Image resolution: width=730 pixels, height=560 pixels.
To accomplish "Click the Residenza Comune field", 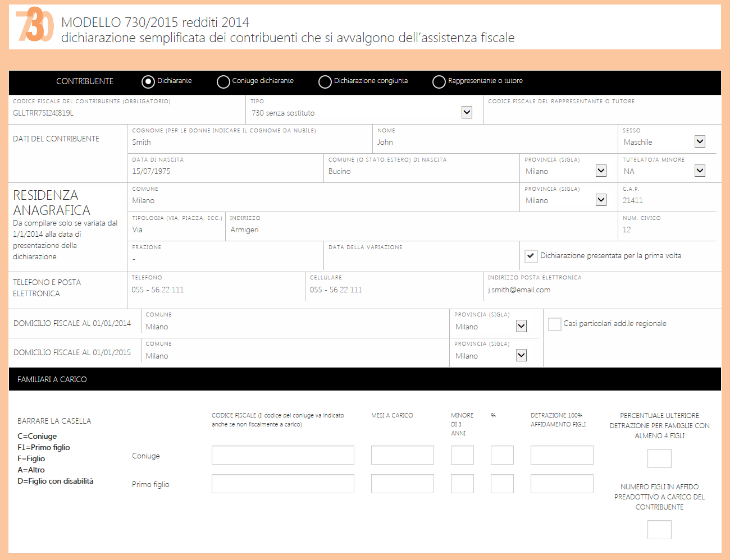I will coord(324,200).
